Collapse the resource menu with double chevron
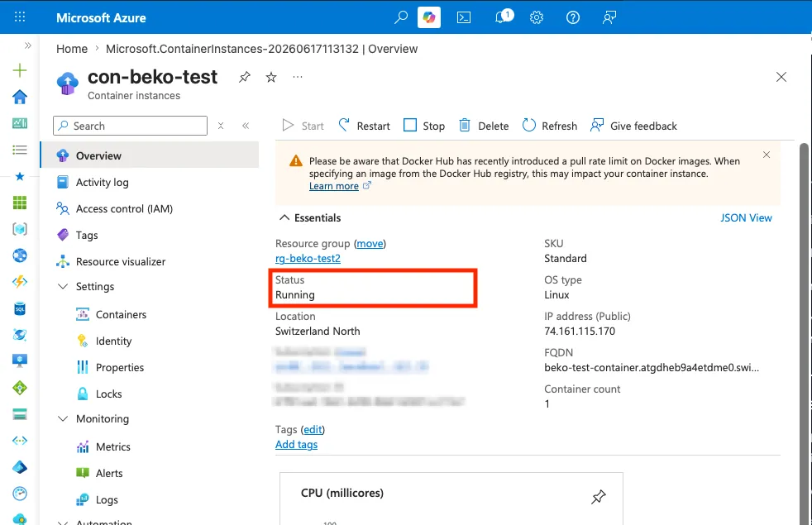Image resolution: width=812 pixels, height=525 pixels. coord(246,126)
